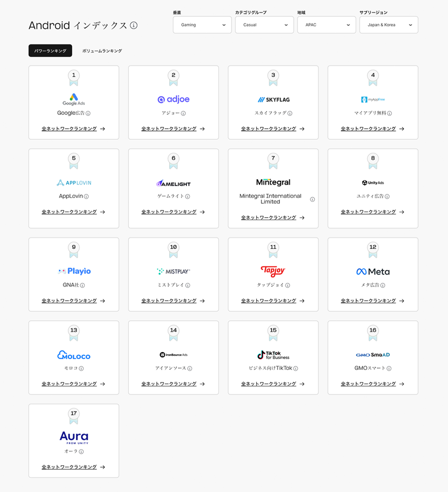448x492 pixels.
Task: Click info icon beside スカイフラッグ
Action: 290,113
